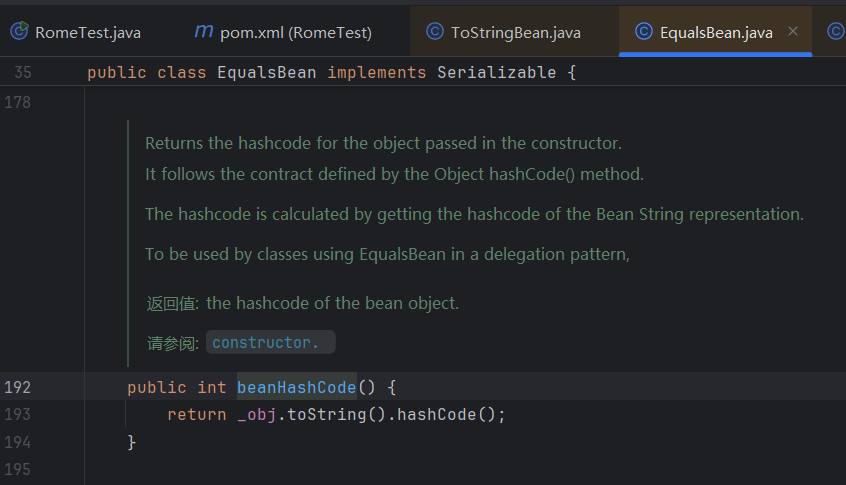Click the partially visible rightmost tab icon
The height and width of the screenshot is (485, 846).
coord(836,32)
